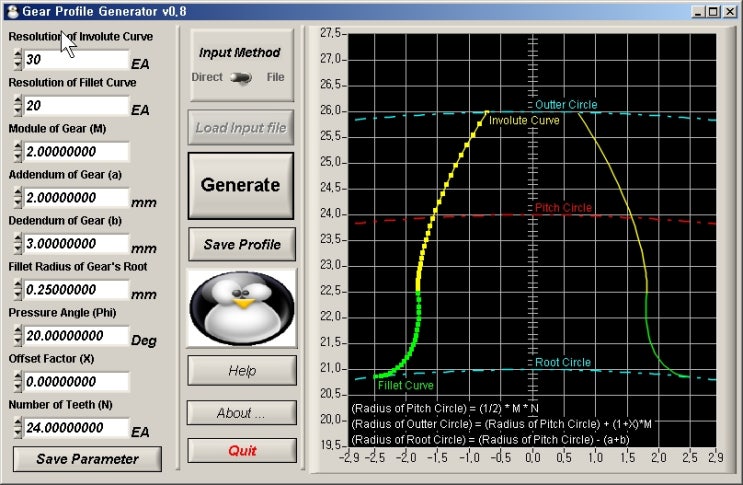Click Dedendum of Gear (b) input field
This screenshot has width=743, height=485.
pos(76,243)
